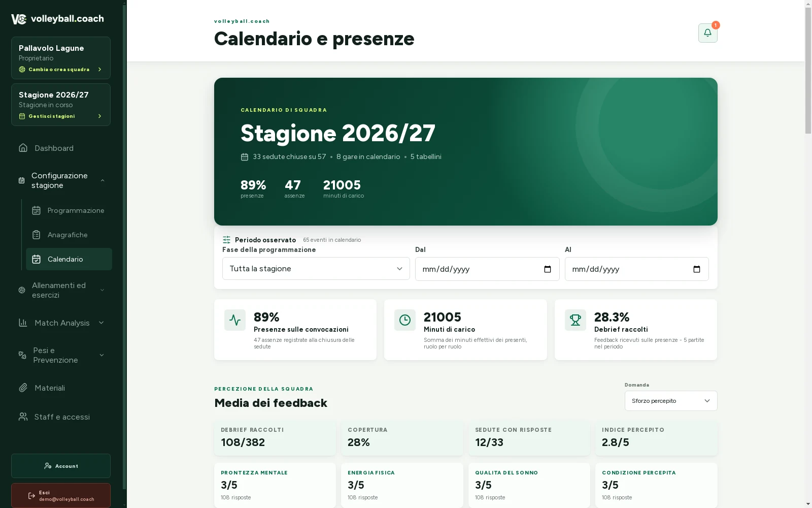
Task: Open Dashboard in the sidebar
Action: 61,148
